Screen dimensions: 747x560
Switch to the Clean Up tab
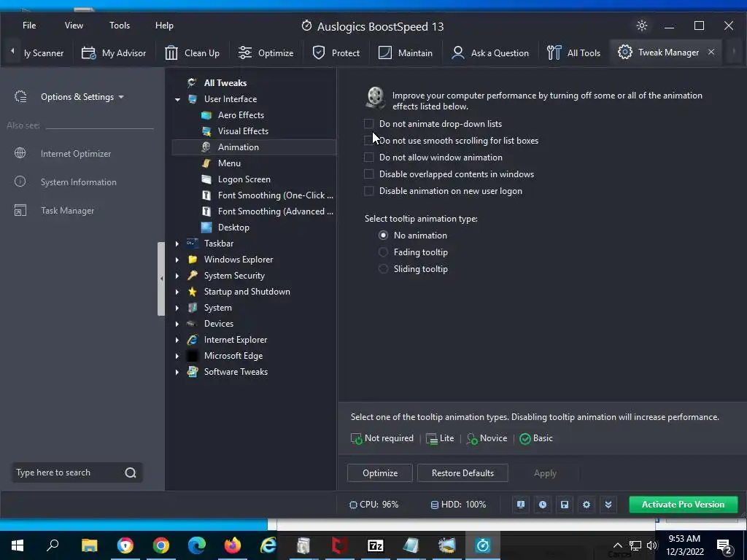pyautogui.click(x=192, y=52)
